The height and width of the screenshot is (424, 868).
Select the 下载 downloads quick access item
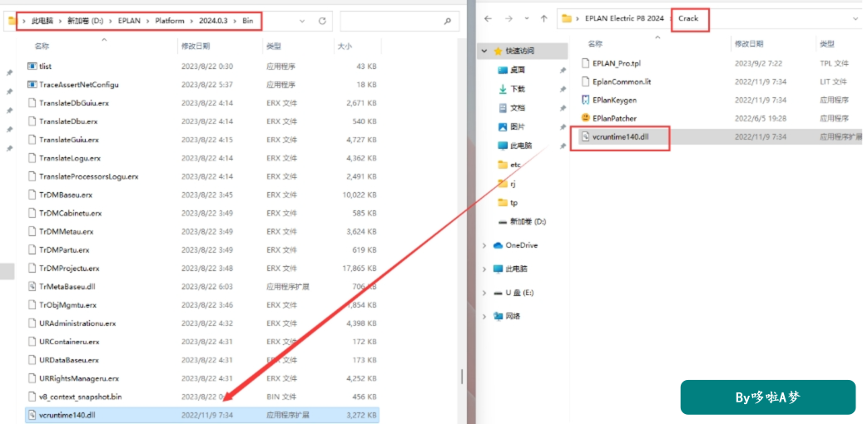512,89
